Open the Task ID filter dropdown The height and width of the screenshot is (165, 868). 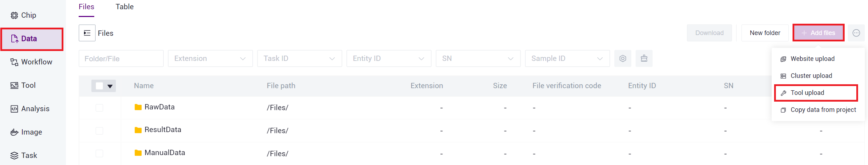click(299, 58)
